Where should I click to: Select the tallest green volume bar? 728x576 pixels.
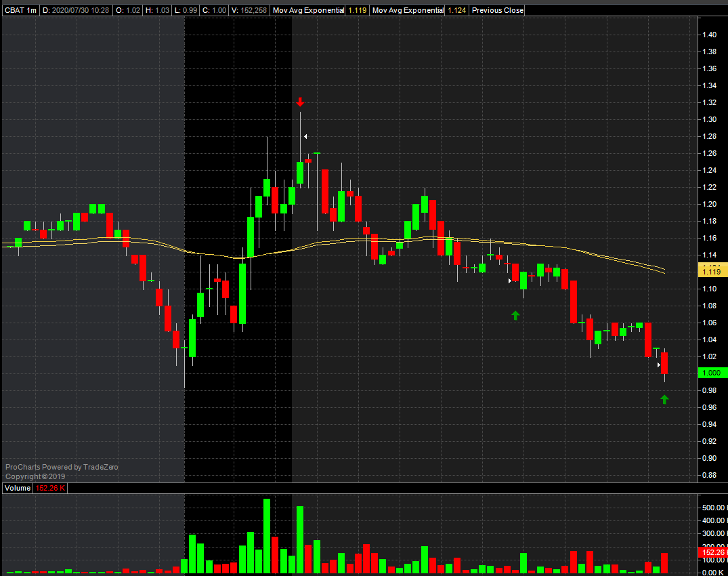tap(267, 536)
